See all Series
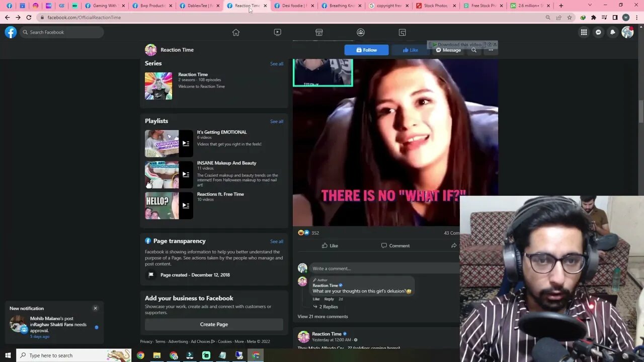 (277, 64)
